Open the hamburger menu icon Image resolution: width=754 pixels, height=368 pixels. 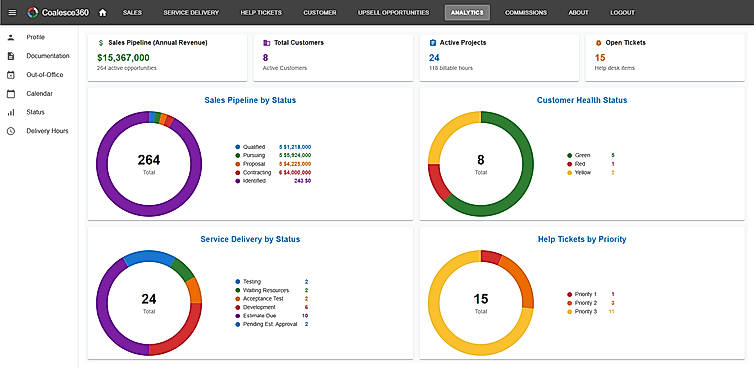(x=13, y=13)
